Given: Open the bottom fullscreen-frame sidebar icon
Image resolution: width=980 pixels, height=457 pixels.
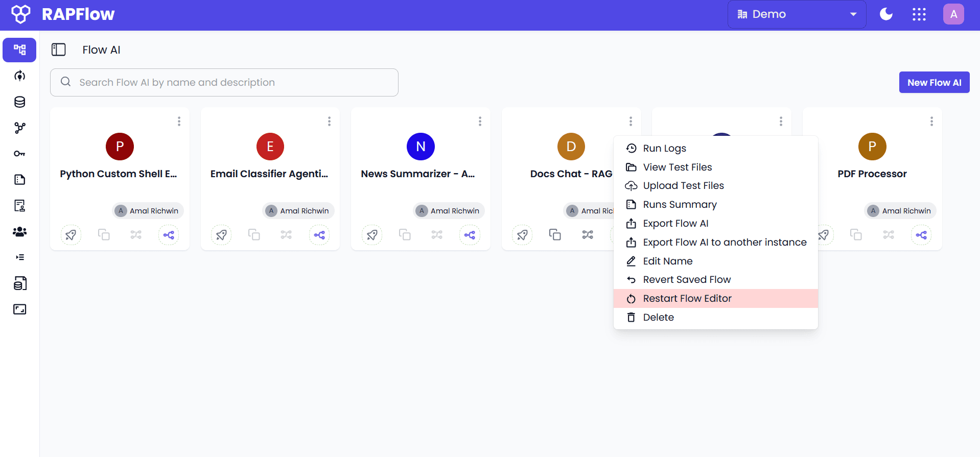Looking at the screenshot, I should [x=19, y=309].
